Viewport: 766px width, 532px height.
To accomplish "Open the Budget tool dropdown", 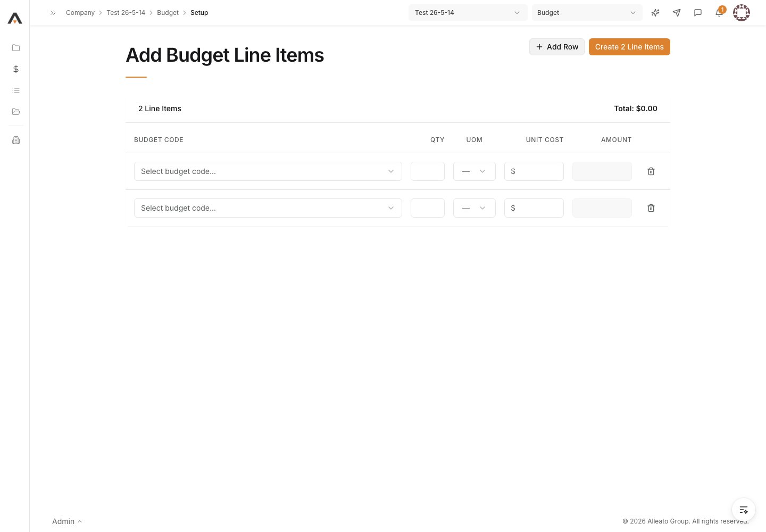I will click(587, 13).
